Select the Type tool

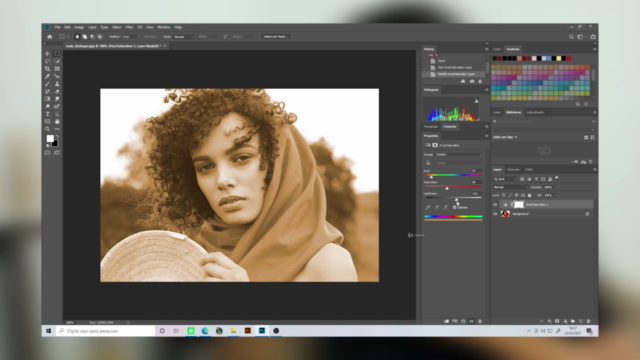47,114
